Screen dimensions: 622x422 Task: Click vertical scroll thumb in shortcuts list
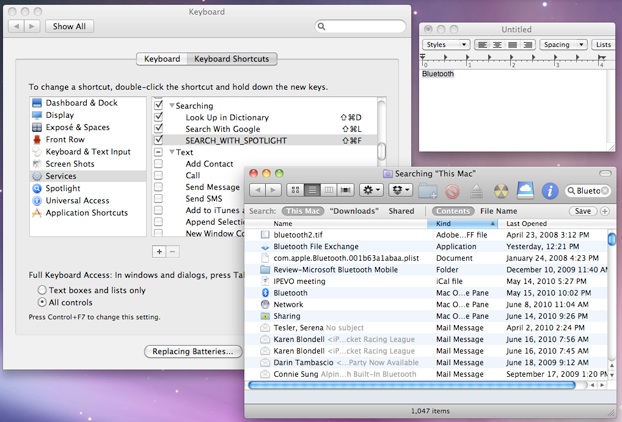pyautogui.click(x=381, y=151)
